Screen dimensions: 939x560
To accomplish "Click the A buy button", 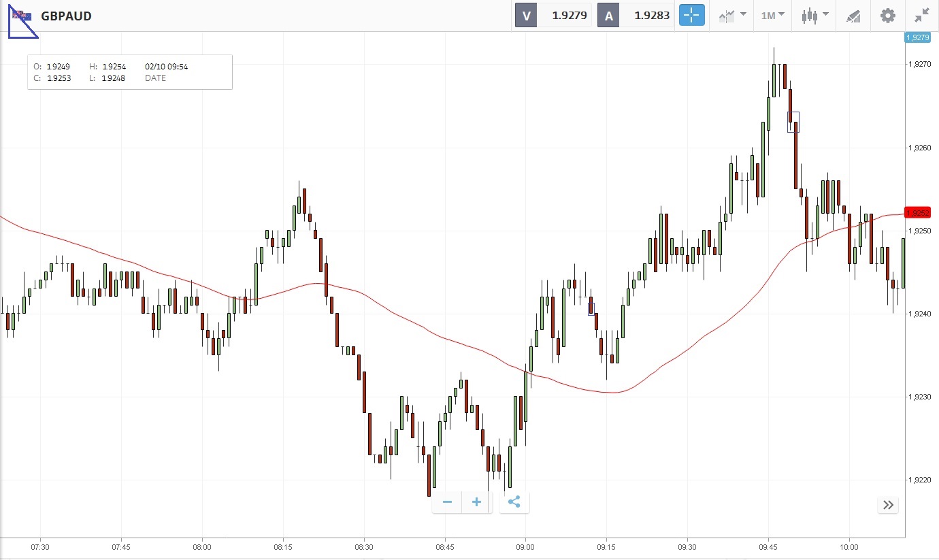I will 608,16.
